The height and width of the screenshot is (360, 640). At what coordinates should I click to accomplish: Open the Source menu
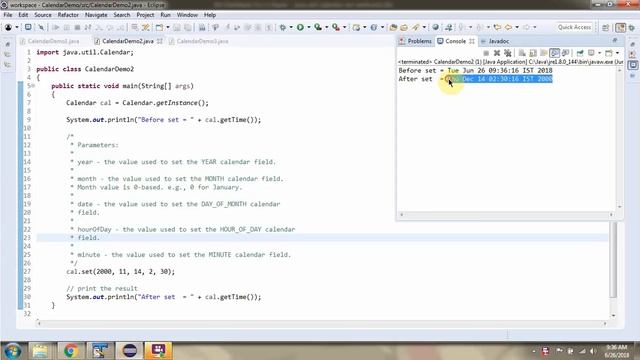[x=43, y=15]
